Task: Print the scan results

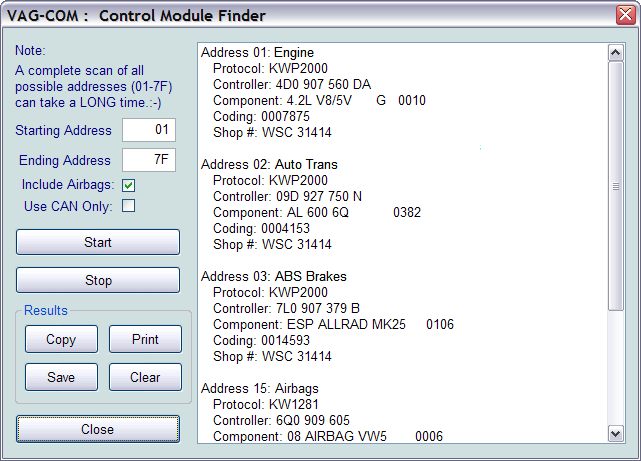Action: [145, 339]
